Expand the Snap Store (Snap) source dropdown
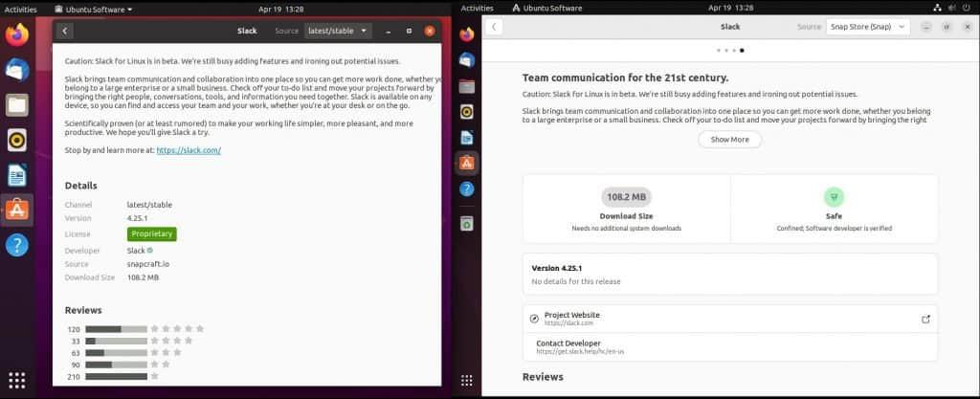 868,27
